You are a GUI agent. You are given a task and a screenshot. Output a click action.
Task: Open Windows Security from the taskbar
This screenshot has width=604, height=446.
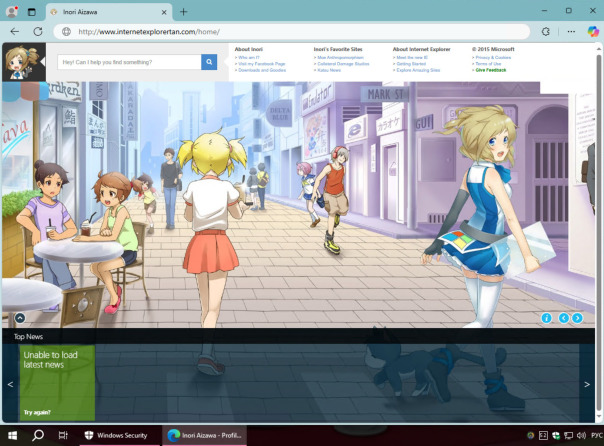(115, 435)
